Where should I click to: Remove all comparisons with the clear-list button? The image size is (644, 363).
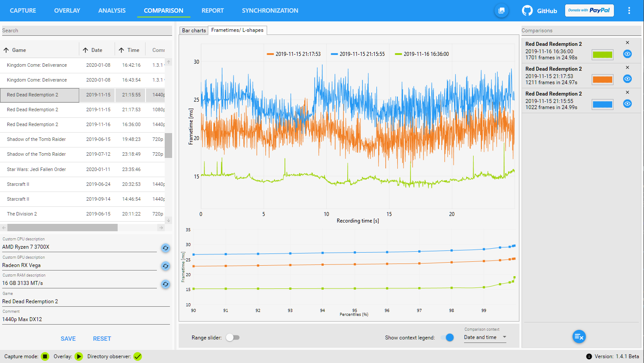coord(579,336)
